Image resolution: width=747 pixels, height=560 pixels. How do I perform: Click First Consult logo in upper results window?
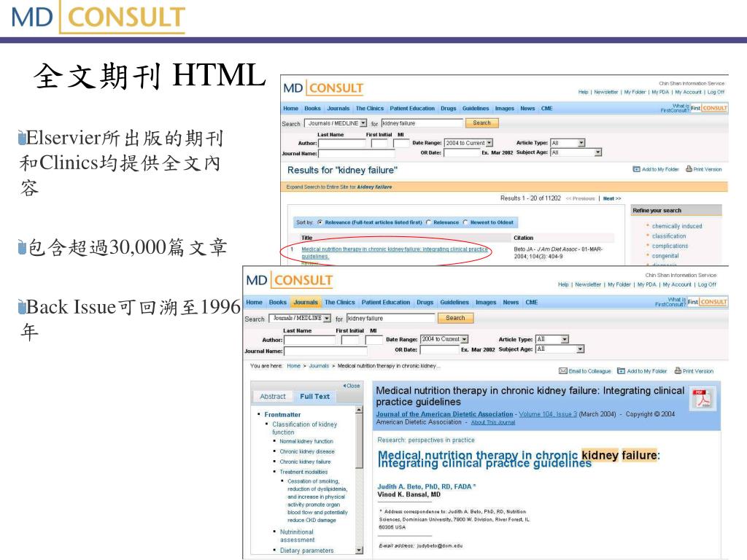(709, 108)
